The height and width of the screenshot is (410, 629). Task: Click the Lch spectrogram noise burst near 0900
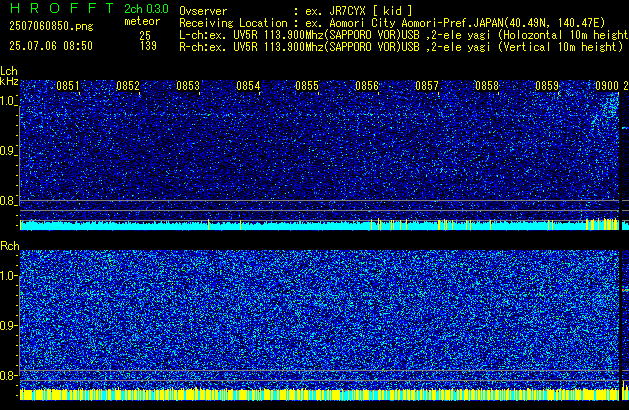[607, 111]
